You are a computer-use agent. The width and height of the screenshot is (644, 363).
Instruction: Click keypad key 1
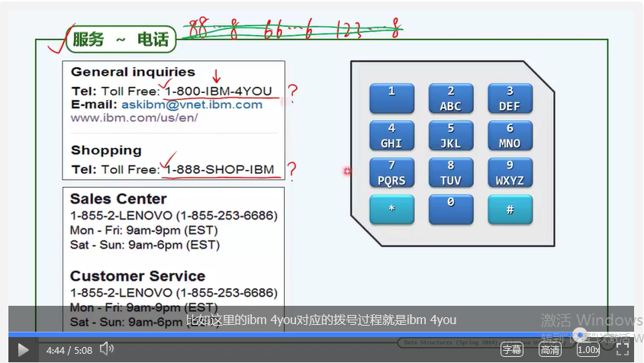coord(391,98)
